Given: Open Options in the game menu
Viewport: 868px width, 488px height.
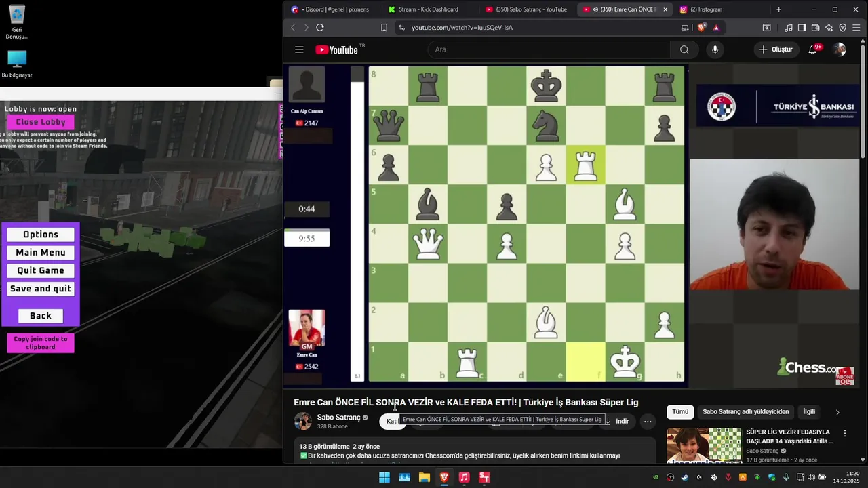Looking at the screenshot, I should [41, 235].
